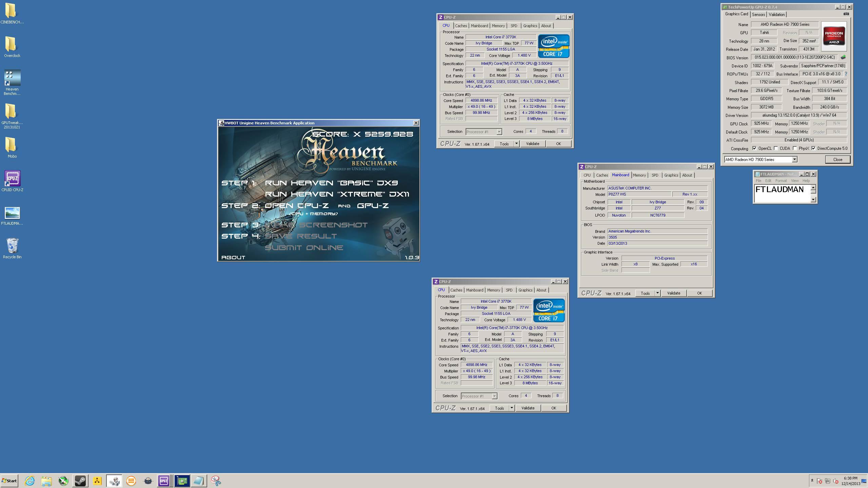Image resolution: width=868 pixels, height=488 pixels.
Task: Click Validate in CPU-Z Mainboard window
Action: (x=673, y=293)
